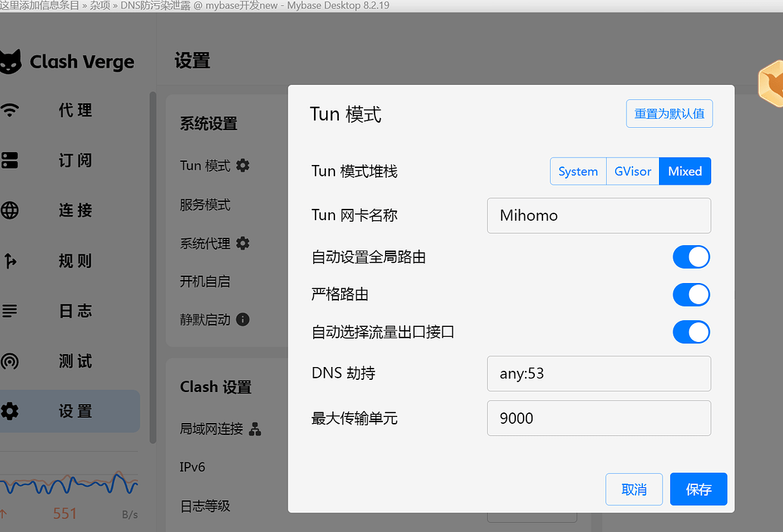Select Mixed tun stack option
The image size is (783, 532).
(685, 171)
